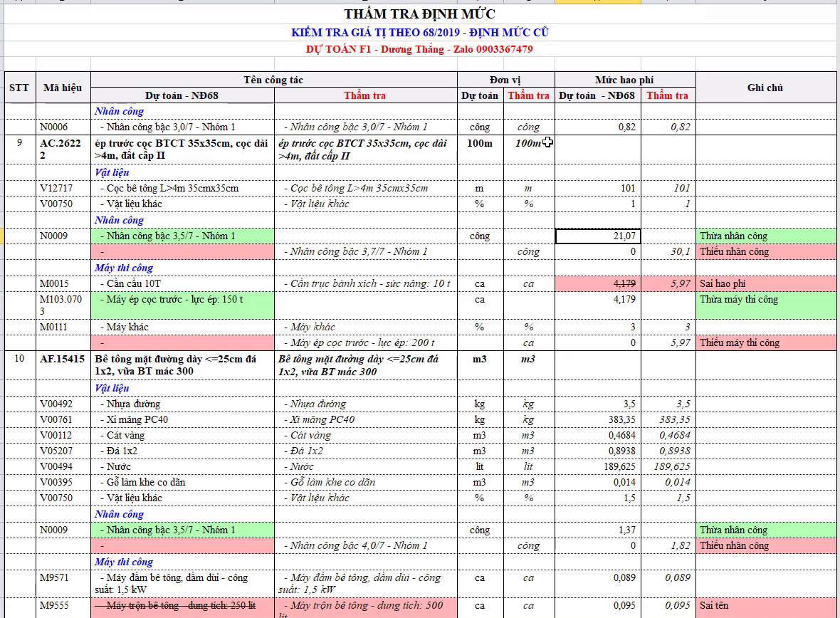This screenshot has width=840, height=618.
Task: Click '- Gỗ làm khe co dãn' estimate cell
Action: pos(182,482)
